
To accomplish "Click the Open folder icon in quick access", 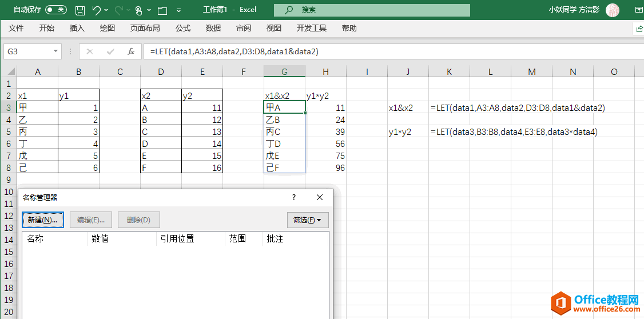I will click(162, 10).
